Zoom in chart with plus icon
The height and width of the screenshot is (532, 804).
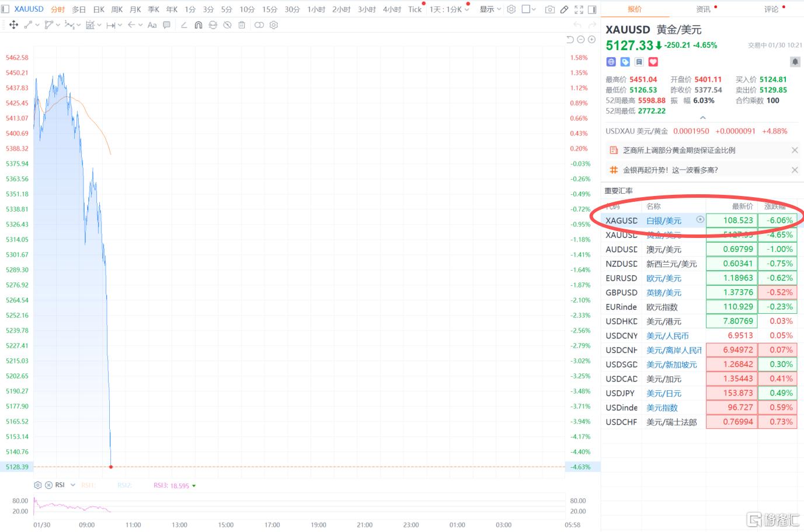coord(591,40)
